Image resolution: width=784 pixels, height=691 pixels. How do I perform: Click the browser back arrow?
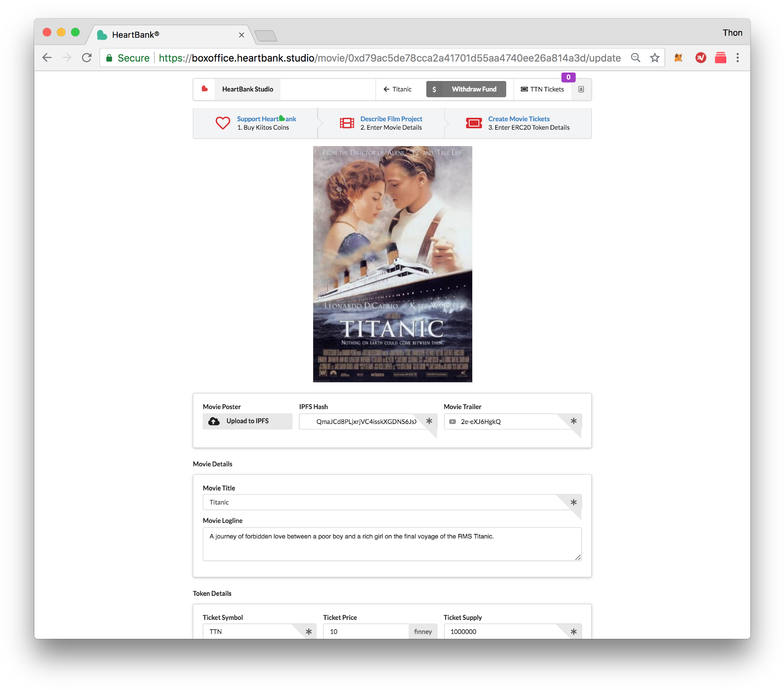click(47, 58)
